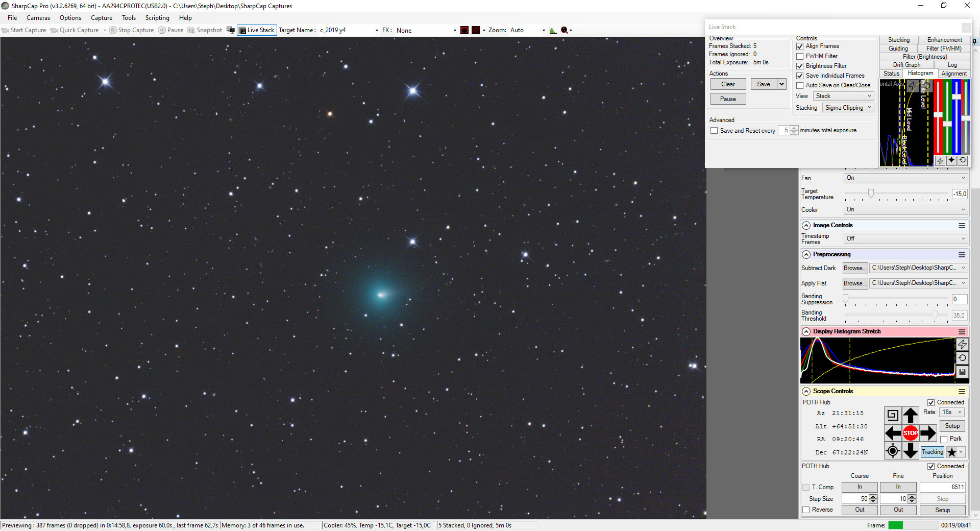
Task: Open the Cameras menu
Action: tap(38, 18)
